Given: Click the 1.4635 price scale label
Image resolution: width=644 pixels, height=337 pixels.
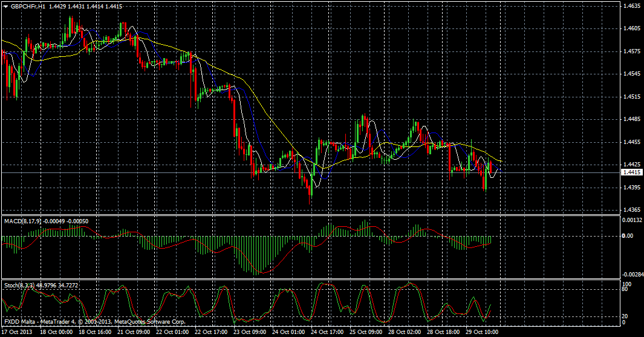Looking at the screenshot, I should [631, 6].
